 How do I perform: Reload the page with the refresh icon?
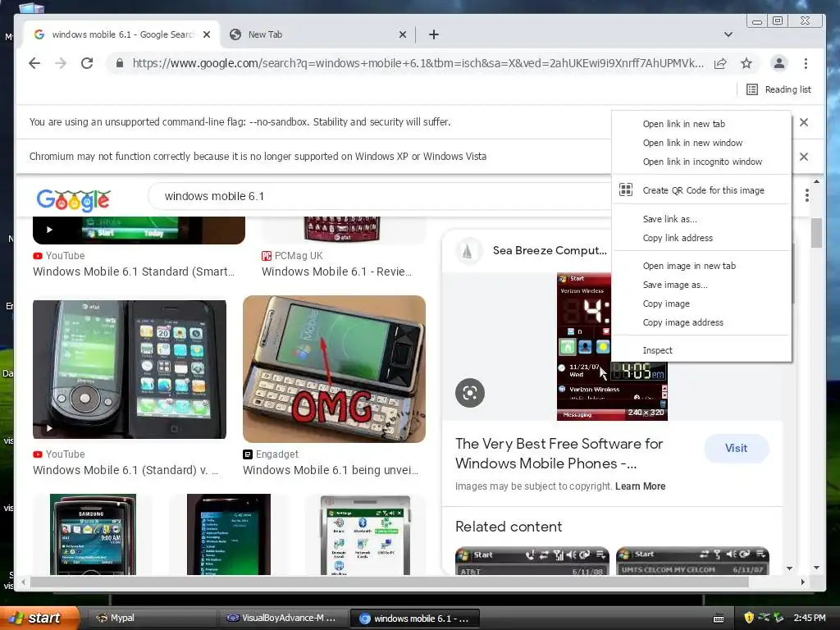[87, 63]
